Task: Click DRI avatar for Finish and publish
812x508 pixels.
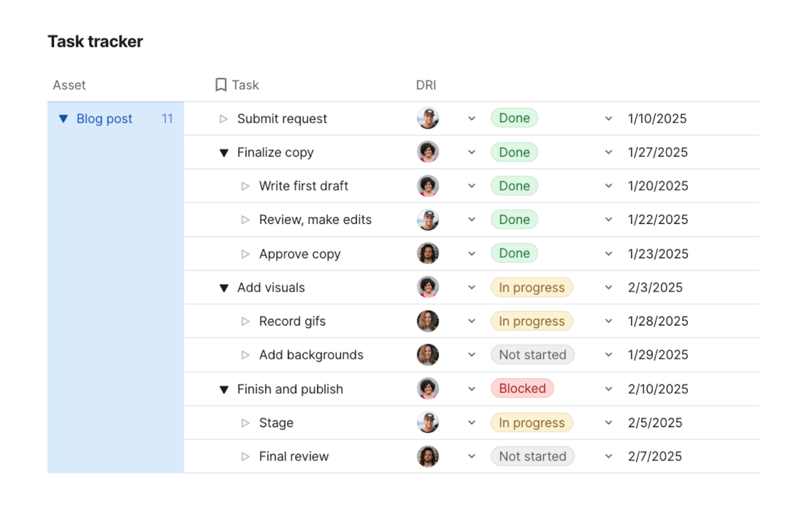Action: click(428, 389)
